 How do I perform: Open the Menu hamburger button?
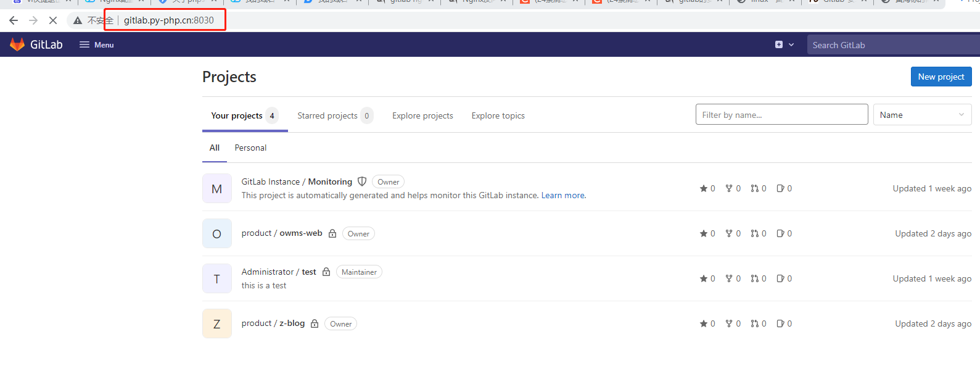[x=97, y=44]
